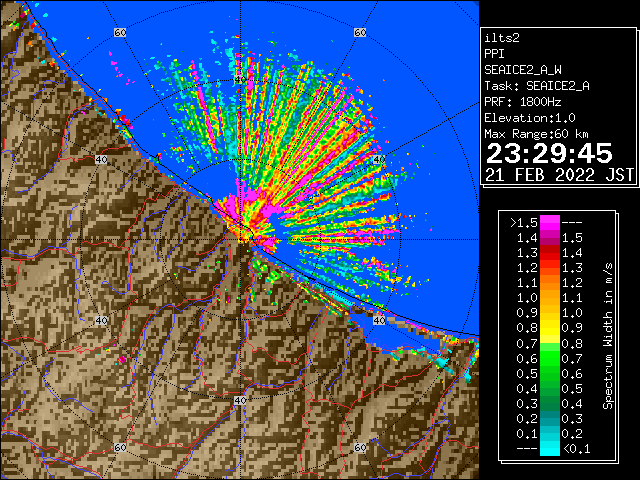
Task: Click the "---" label at legend's bottom left
Action: 527,449
